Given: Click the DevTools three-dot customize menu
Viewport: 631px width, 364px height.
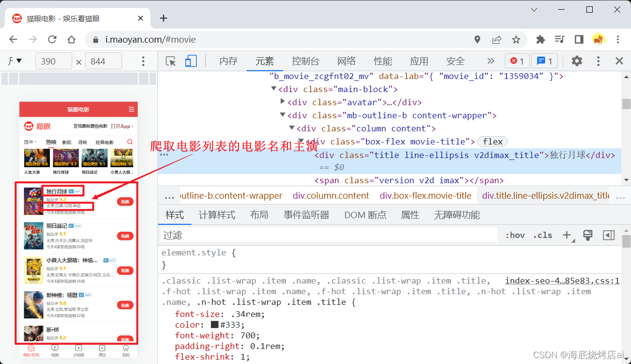Looking at the screenshot, I should coord(599,61).
